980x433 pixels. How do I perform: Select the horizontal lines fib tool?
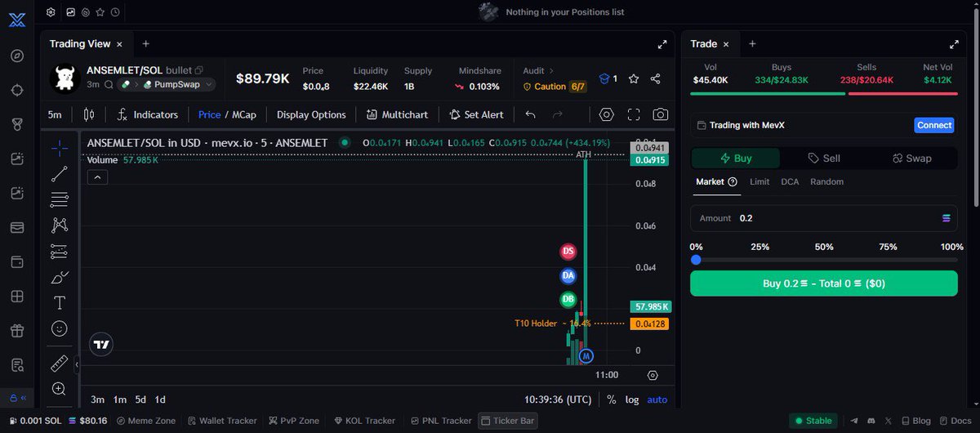pyautogui.click(x=60, y=199)
